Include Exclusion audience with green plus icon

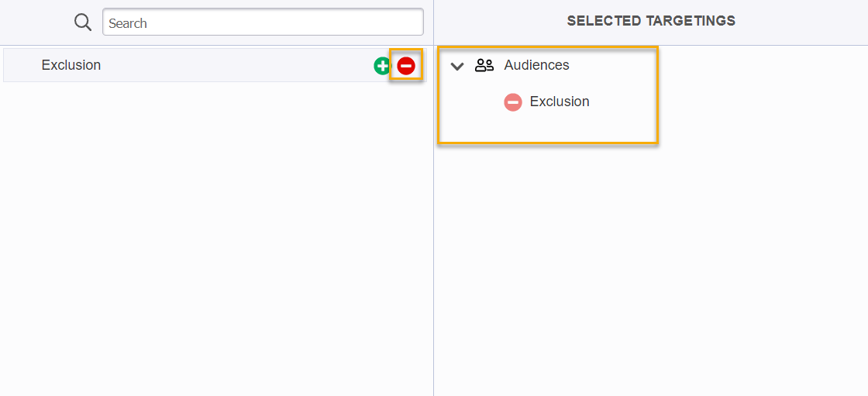(382, 66)
